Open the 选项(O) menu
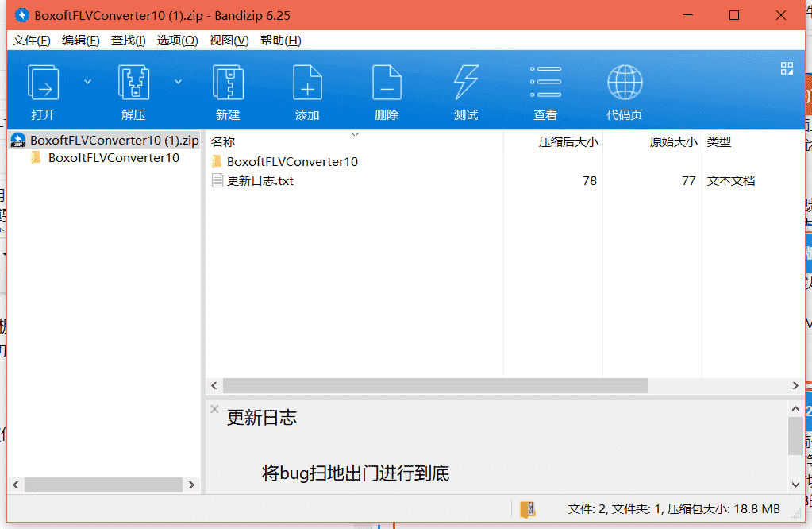The image size is (812, 529). pos(178,41)
